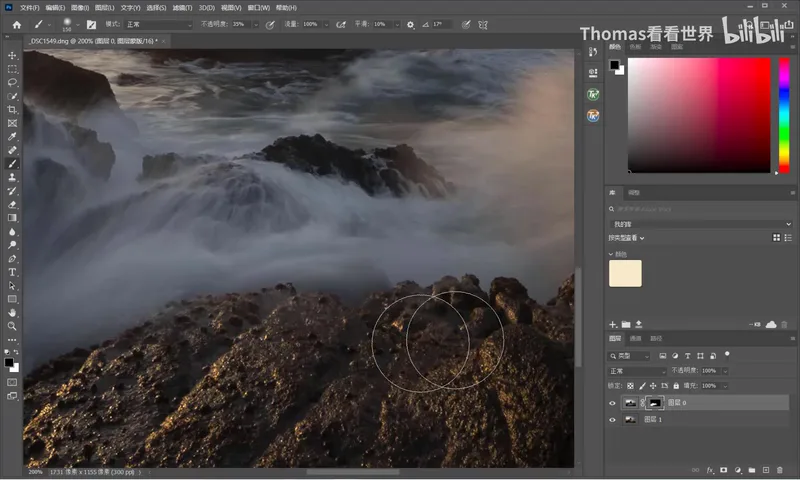Image resolution: width=800 pixels, height=480 pixels.
Task: Open brush settings gear in options bar
Action: 411,24
